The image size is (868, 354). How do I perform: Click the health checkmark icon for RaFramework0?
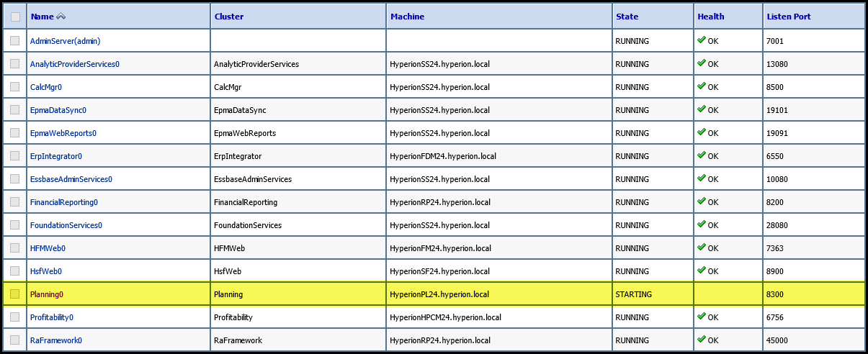pyautogui.click(x=702, y=340)
